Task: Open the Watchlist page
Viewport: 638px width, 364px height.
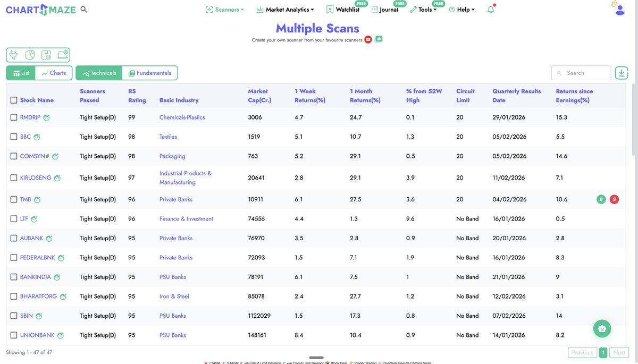Action: coord(343,10)
